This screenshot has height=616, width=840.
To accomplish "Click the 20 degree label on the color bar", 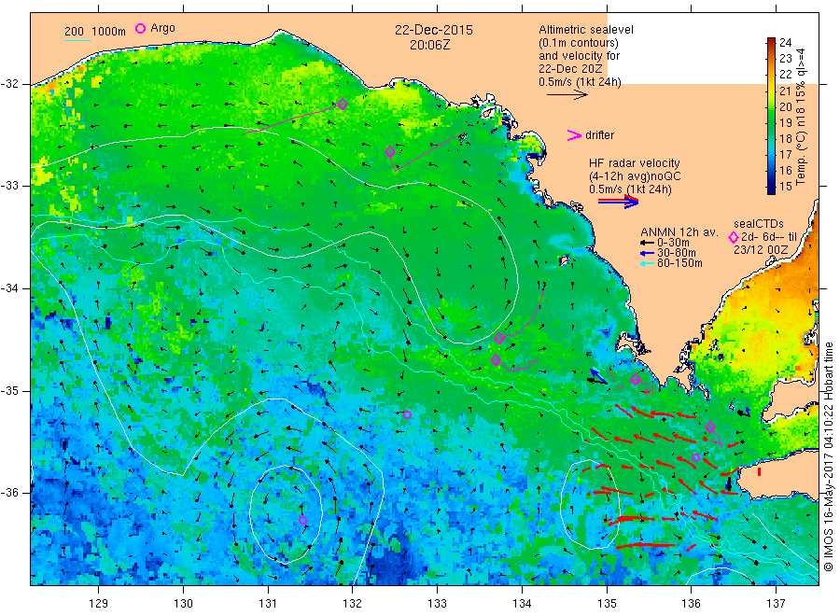I will (785, 107).
